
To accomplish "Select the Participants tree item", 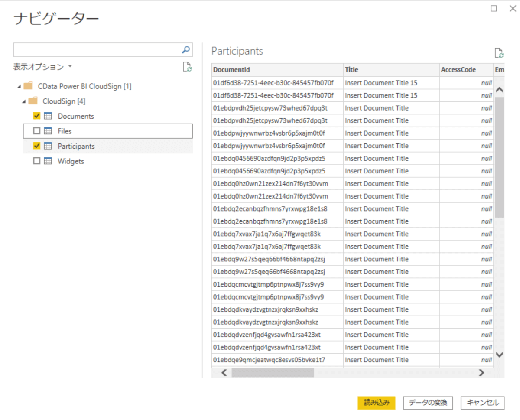I will click(76, 147).
